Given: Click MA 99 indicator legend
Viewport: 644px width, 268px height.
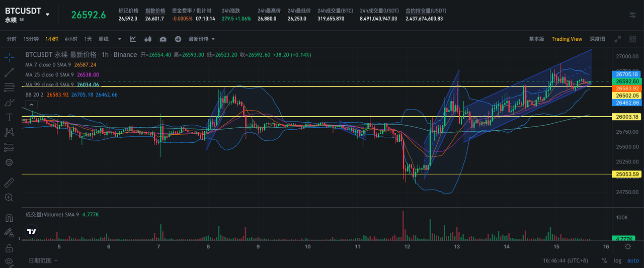Looking at the screenshot, I should point(62,84).
